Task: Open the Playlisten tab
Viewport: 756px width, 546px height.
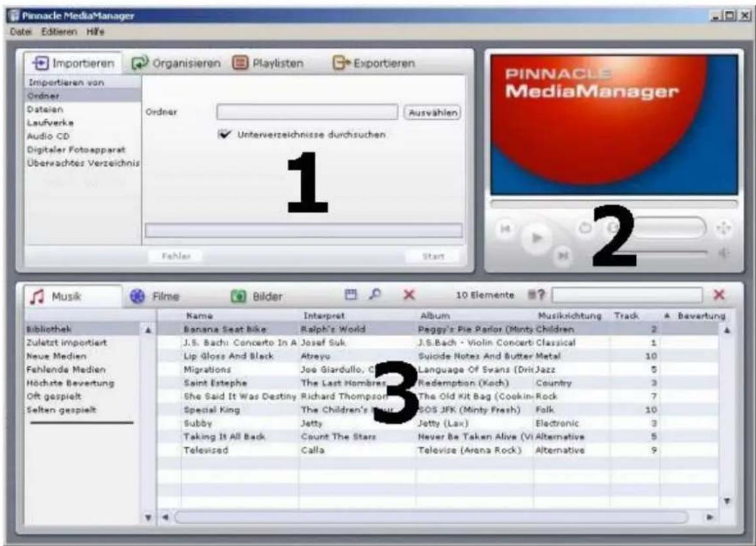Action: [x=268, y=63]
